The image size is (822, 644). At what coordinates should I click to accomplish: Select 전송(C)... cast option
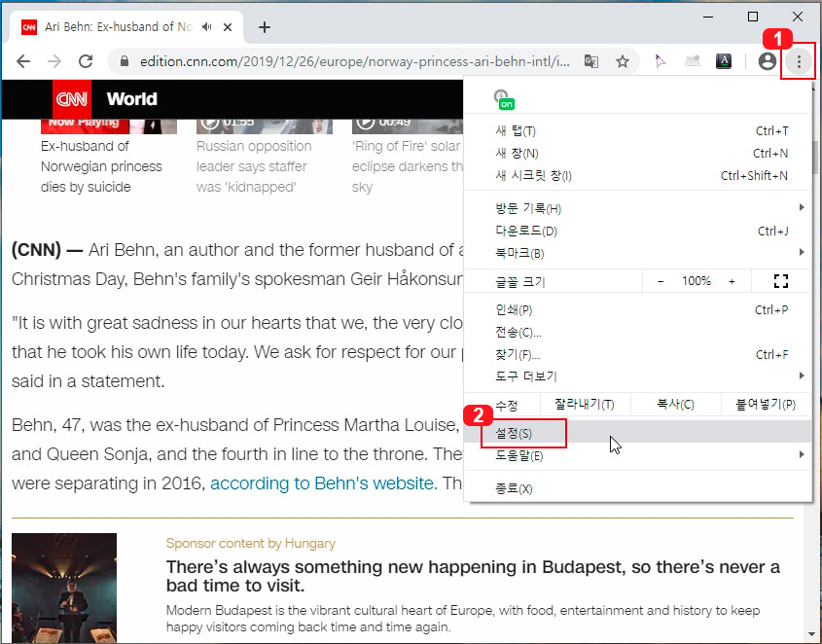coord(638,332)
